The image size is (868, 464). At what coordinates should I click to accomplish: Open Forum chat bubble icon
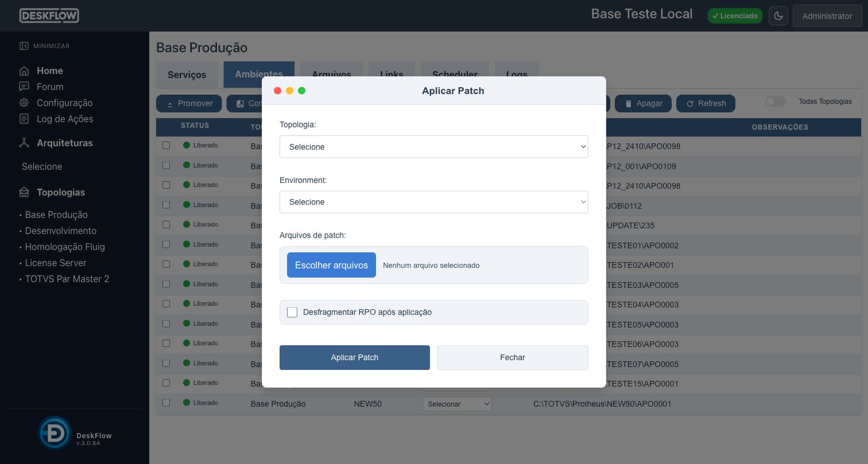[24, 87]
